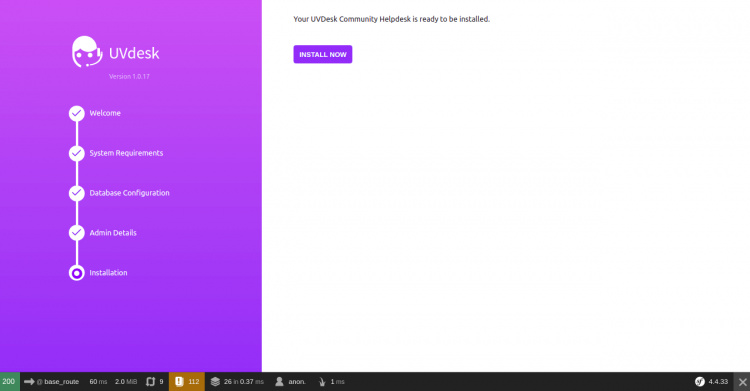Select the System Requirements step checkmark
750x391 pixels.
pos(77,153)
